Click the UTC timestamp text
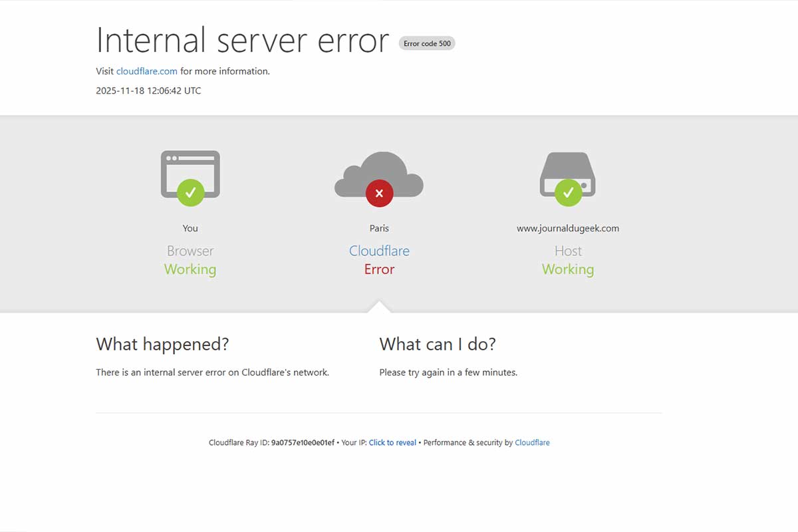Image resolution: width=798 pixels, height=532 pixels. pyautogui.click(x=148, y=90)
